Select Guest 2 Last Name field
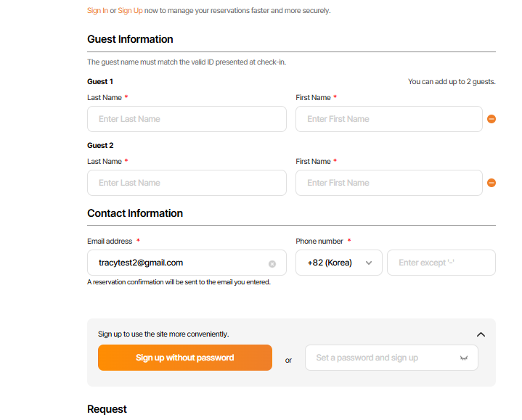 (x=187, y=183)
